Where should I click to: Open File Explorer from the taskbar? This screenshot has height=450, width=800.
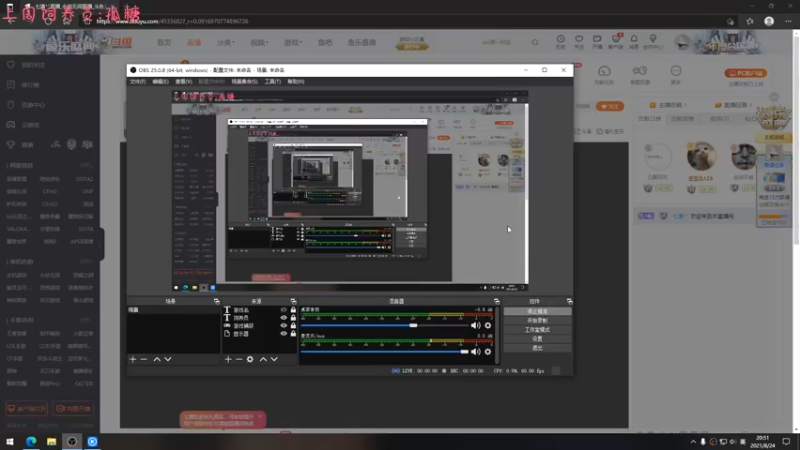tap(52, 442)
